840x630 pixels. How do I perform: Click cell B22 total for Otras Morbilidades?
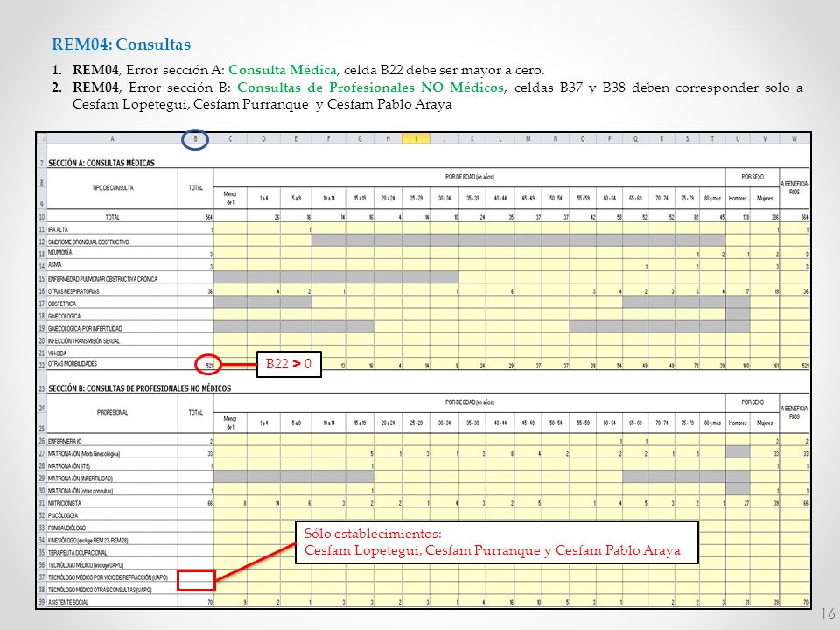pos(195,364)
